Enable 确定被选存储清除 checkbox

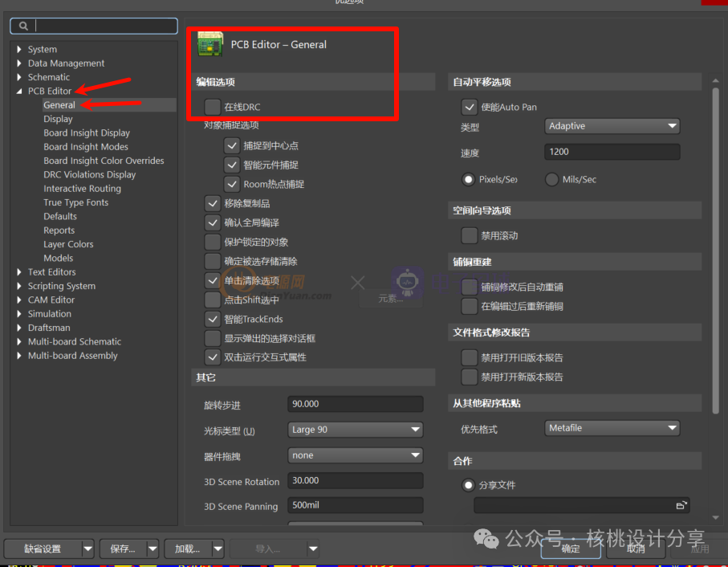pyautogui.click(x=212, y=262)
